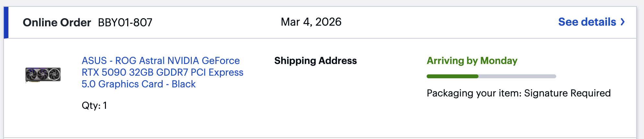The height and width of the screenshot is (139, 644).
Task: Click the blue accent bar on order header
Action: coord(6,22)
